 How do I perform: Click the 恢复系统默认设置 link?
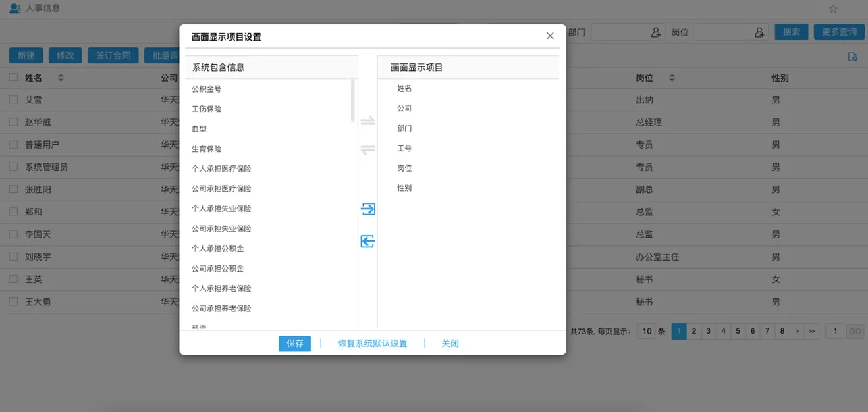click(373, 343)
